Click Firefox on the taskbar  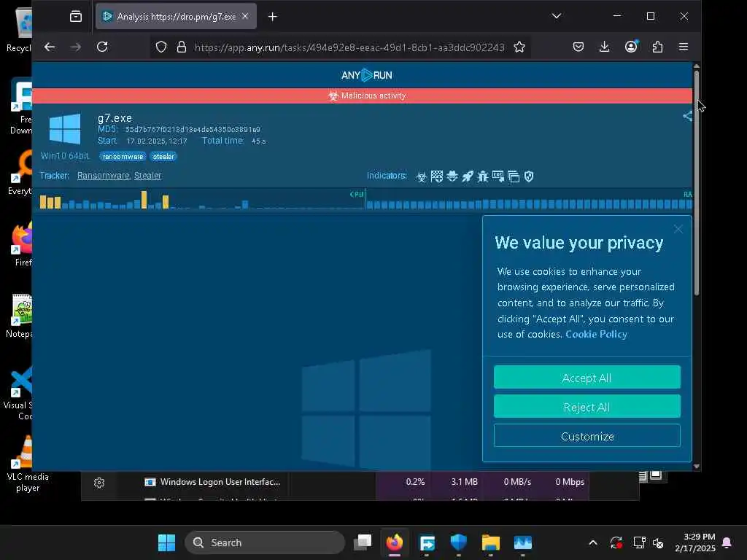(x=395, y=542)
